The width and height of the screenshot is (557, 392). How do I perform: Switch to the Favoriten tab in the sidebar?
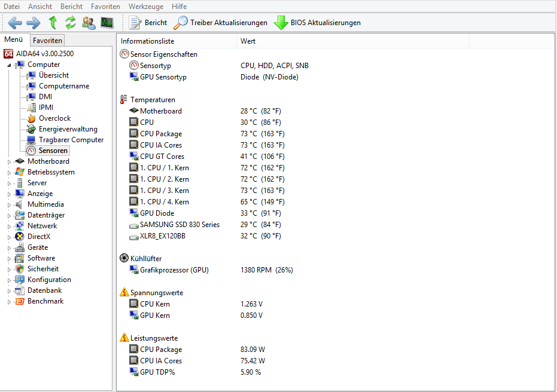[47, 41]
